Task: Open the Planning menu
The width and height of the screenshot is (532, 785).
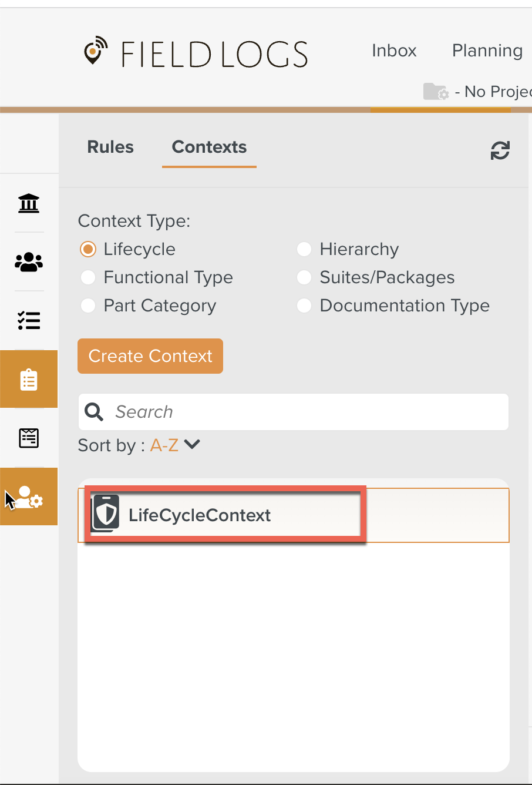Action: pyautogui.click(x=487, y=51)
